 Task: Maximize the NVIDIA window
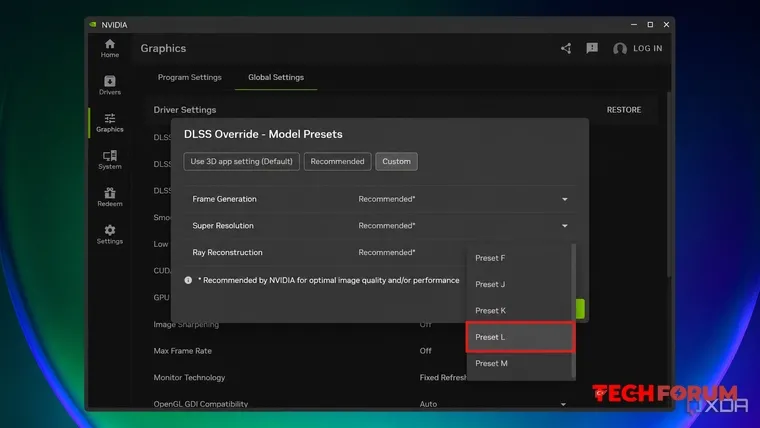(x=650, y=25)
